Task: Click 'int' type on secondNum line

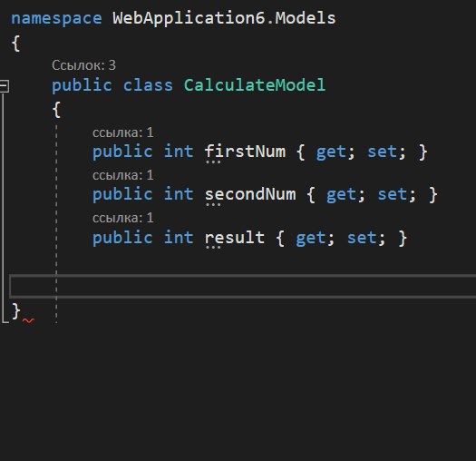Action: (x=179, y=194)
